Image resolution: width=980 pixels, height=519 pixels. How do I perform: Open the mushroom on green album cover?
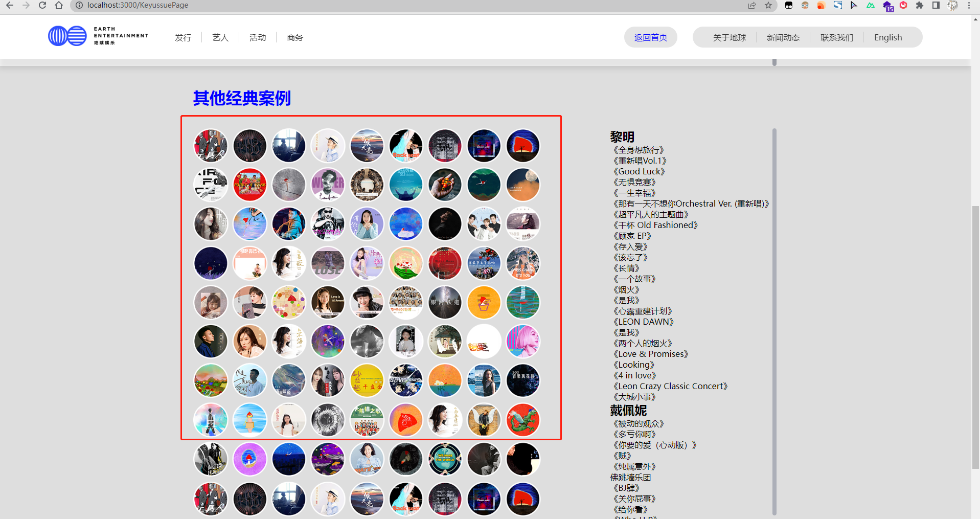point(406,263)
